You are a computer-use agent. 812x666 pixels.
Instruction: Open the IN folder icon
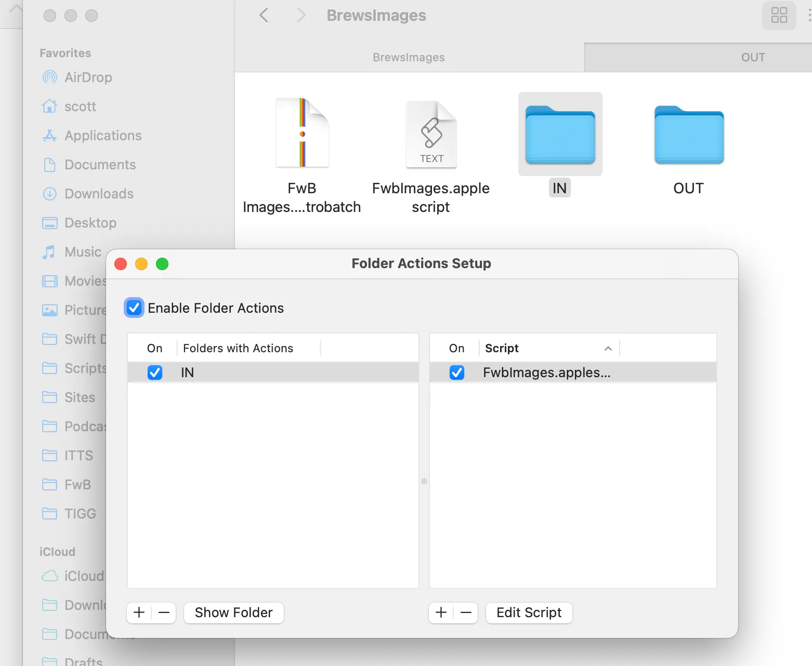click(x=559, y=134)
